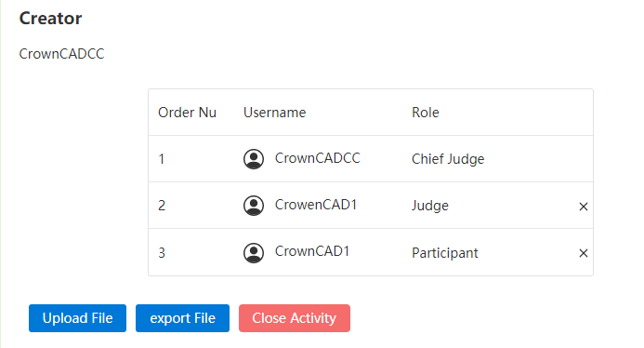Select the CrownCAD1 username in row 3

pyautogui.click(x=312, y=251)
